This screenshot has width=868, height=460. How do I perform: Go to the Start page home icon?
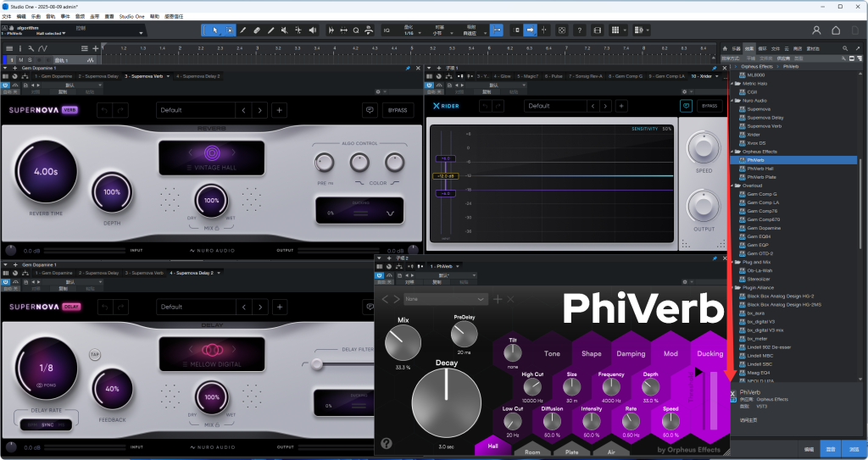coord(836,30)
